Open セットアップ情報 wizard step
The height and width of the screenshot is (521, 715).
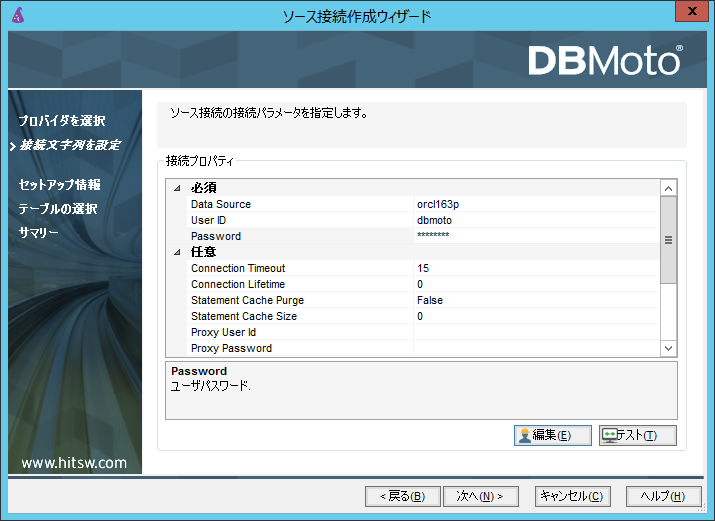click(x=59, y=185)
